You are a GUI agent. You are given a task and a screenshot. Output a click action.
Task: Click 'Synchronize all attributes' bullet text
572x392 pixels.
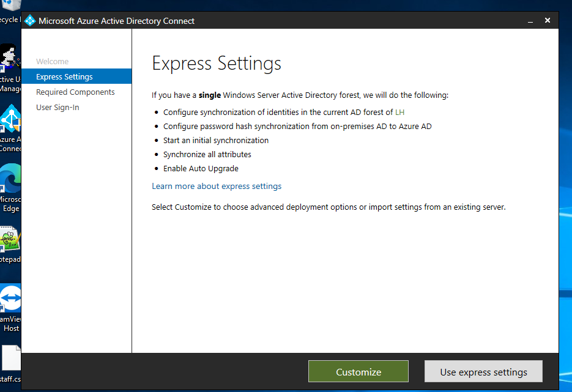click(x=207, y=155)
